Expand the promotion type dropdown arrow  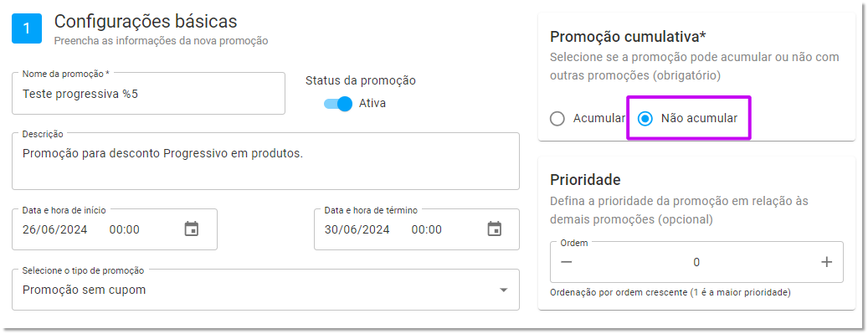(x=503, y=290)
